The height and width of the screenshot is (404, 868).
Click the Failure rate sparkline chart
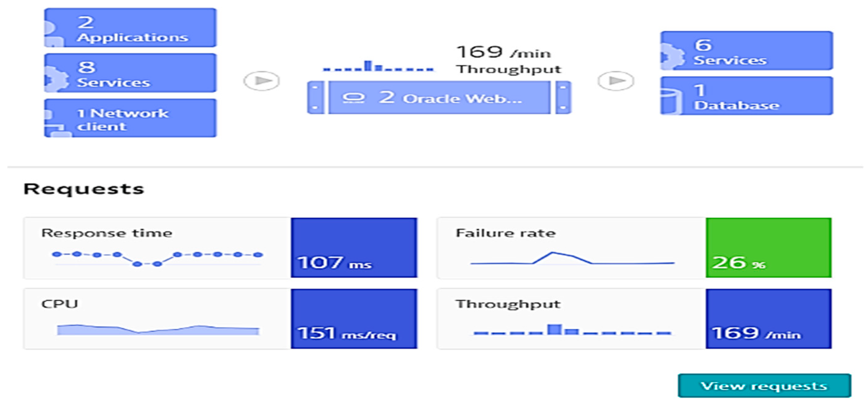coord(572,259)
